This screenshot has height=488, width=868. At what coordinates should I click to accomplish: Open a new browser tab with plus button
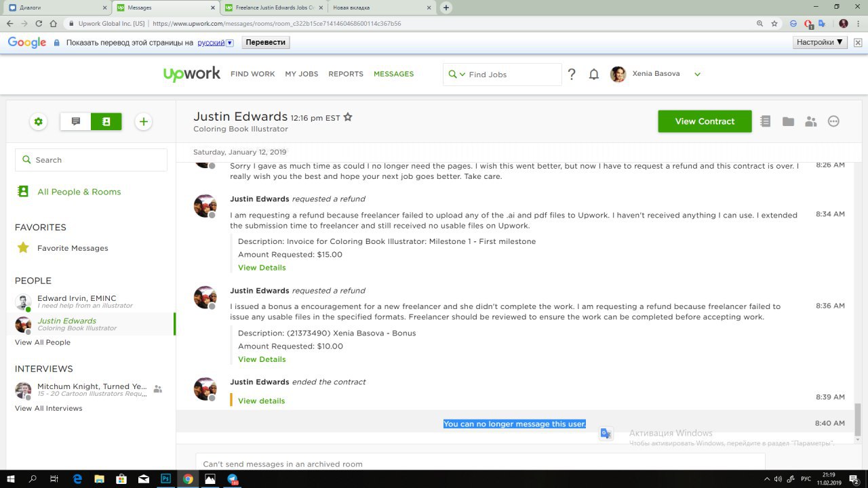coord(446,7)
